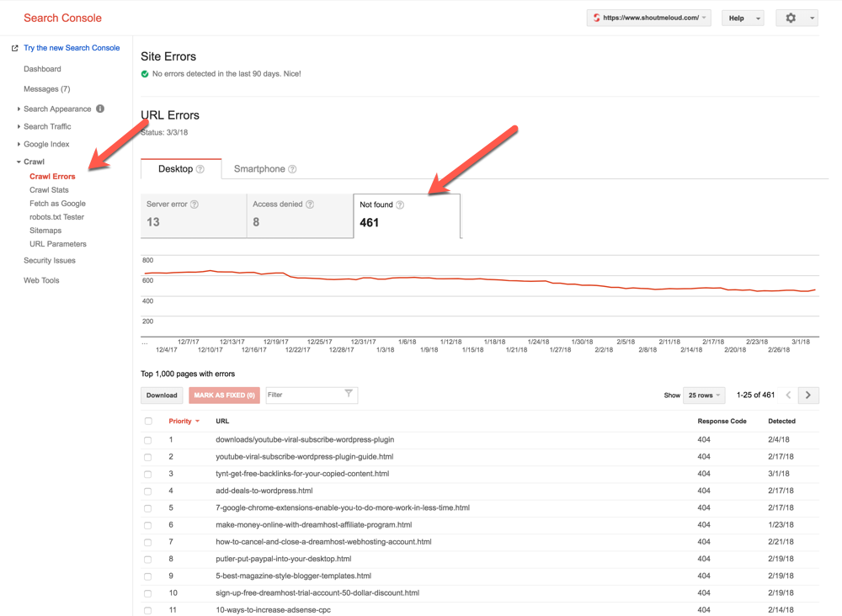Image resolution: width=842 pixels, height=616 pixels.
Task: Open Crawl Stats in the sidebar
Action: [x=49, y=190]
